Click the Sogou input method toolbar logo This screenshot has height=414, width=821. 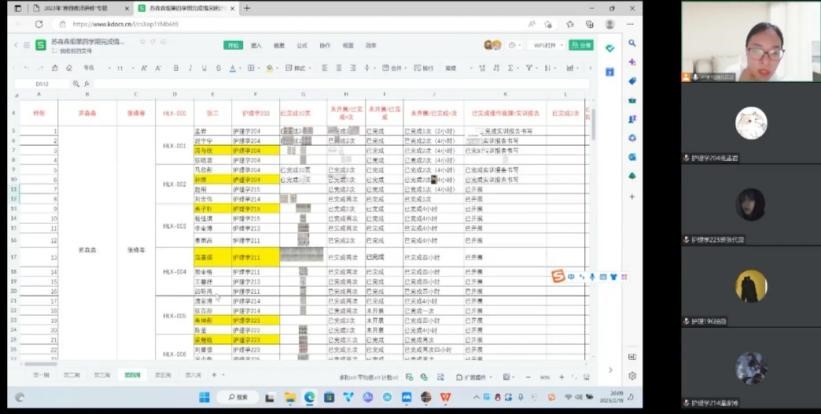click(559, 277)
